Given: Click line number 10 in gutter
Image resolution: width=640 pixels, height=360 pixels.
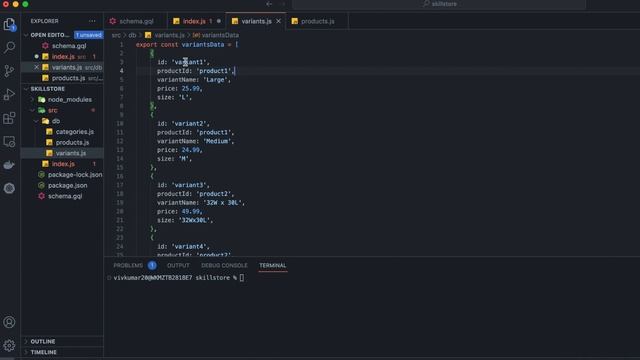Looking at the screenshot, I should pos(120,124).
